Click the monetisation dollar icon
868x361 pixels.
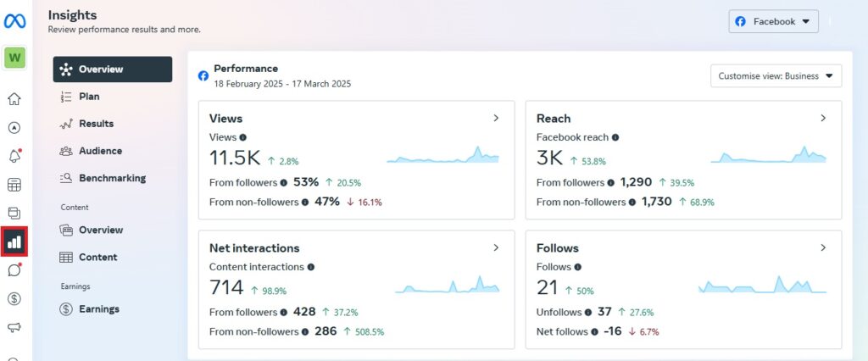(x=14, y=298)
